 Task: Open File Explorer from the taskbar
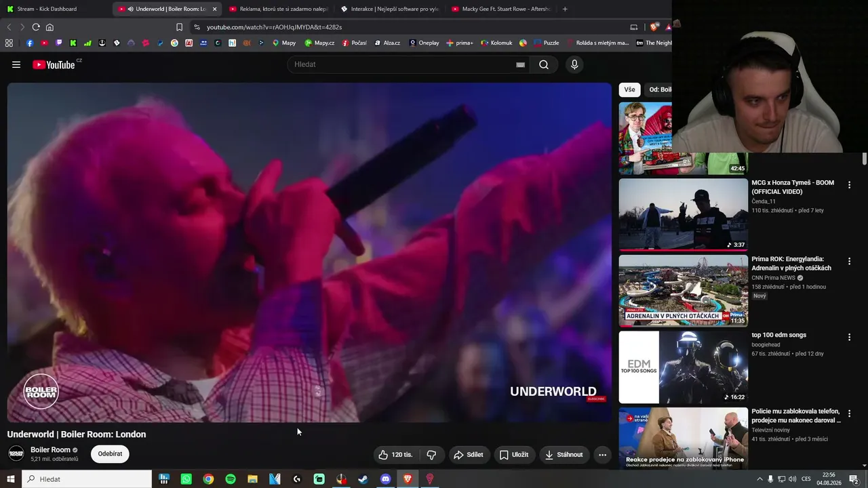pyautogui.click(x=252, y=479)
